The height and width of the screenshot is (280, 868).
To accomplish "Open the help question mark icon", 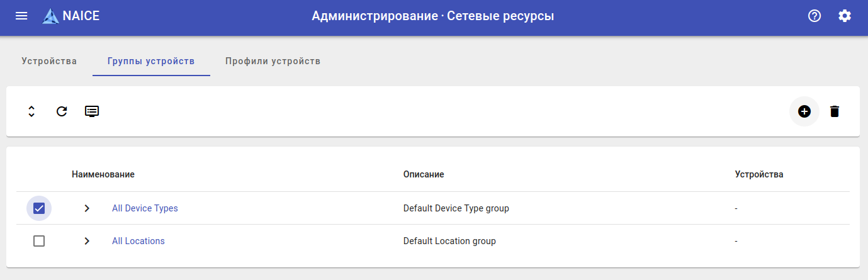I will (x=814, y=16).
